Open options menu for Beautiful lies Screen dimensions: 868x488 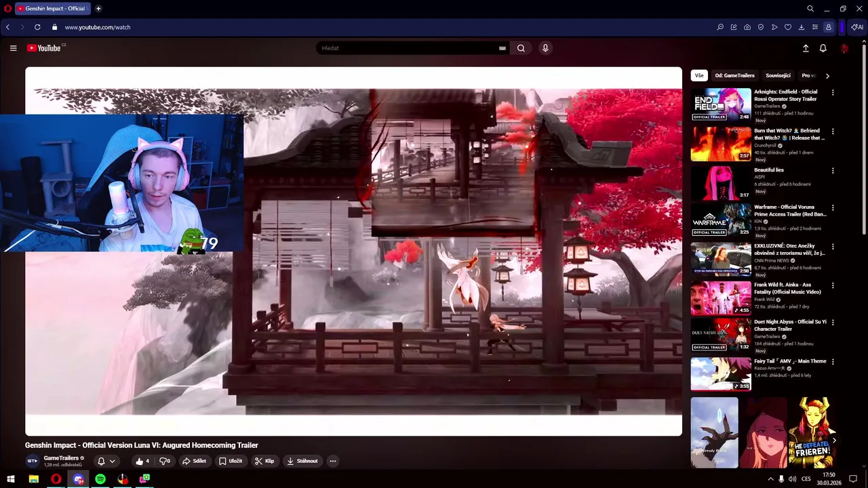[833, 171]
